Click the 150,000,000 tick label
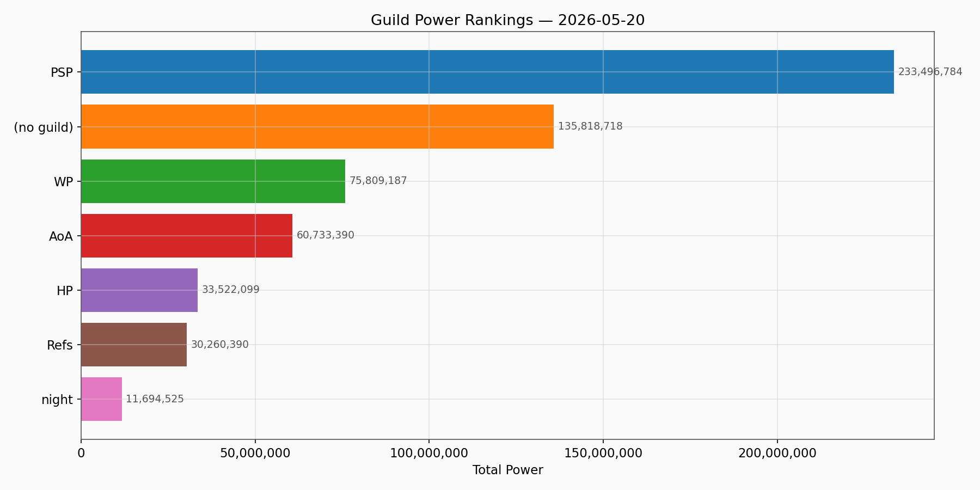980x490 pixels. [603, 453]
